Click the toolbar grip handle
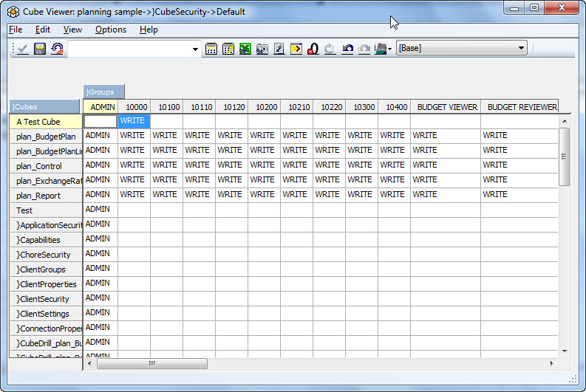 13,49
